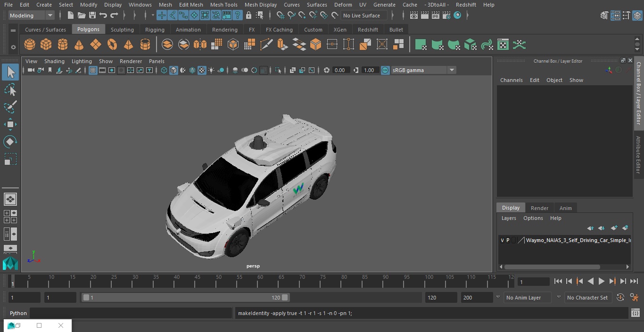The height and width of the screenshot is (332, 644).
Task: Click the New Scene icon
Action: (70, 16)
